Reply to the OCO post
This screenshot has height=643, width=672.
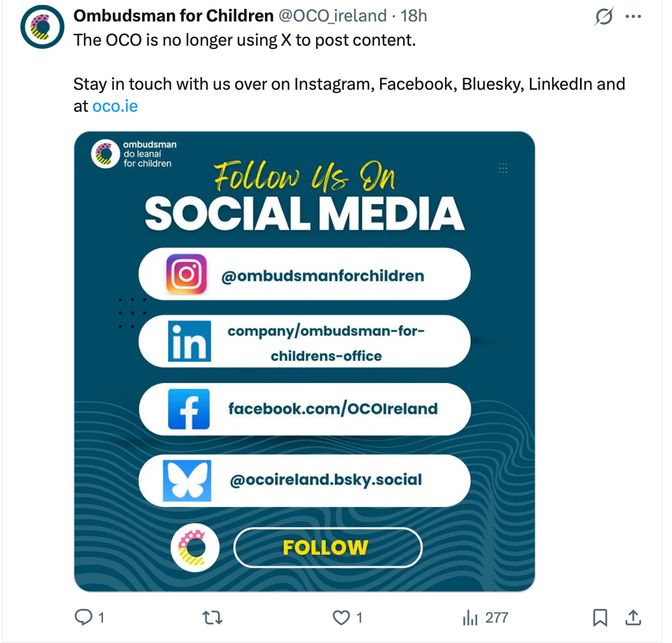click(84, 617)
